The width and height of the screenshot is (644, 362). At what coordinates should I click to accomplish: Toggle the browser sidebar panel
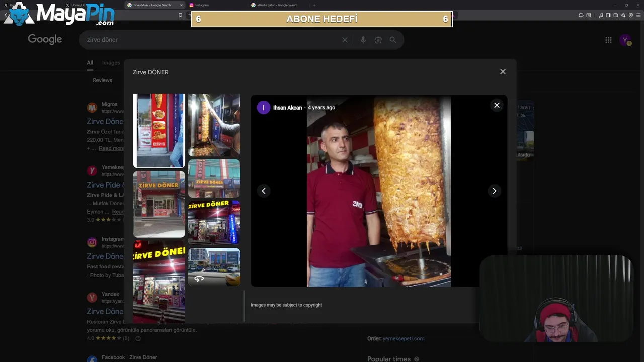pyautogui.click(x=608, y=15)
